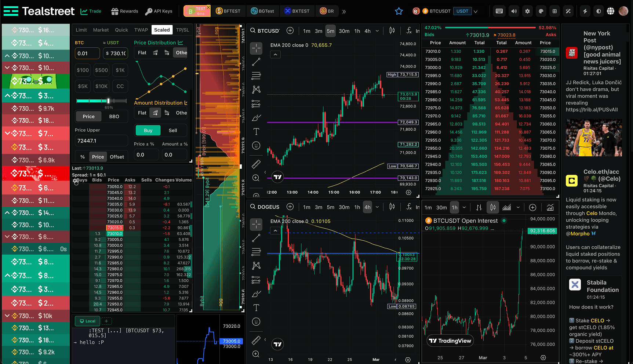Switch to the TP/SL order tab
This screenshot has height=364, width=633.
[182, 30]
